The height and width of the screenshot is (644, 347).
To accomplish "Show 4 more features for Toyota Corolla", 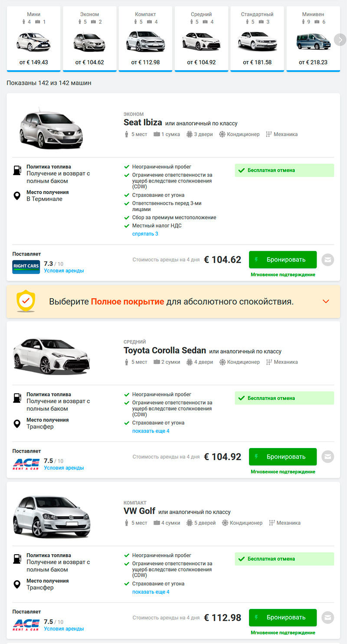I will 151,431.
